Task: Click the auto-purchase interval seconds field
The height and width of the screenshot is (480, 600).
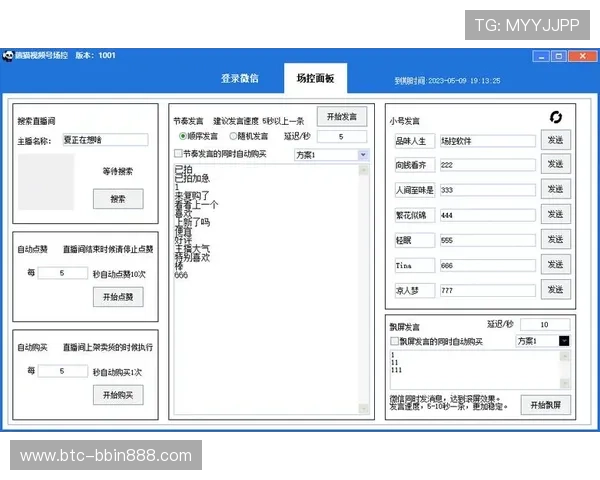Action: pos(62,371)
